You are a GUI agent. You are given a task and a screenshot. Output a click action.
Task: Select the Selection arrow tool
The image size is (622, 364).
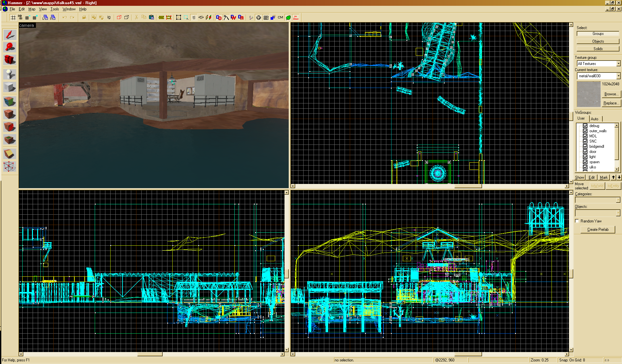(x=10, y=35)
